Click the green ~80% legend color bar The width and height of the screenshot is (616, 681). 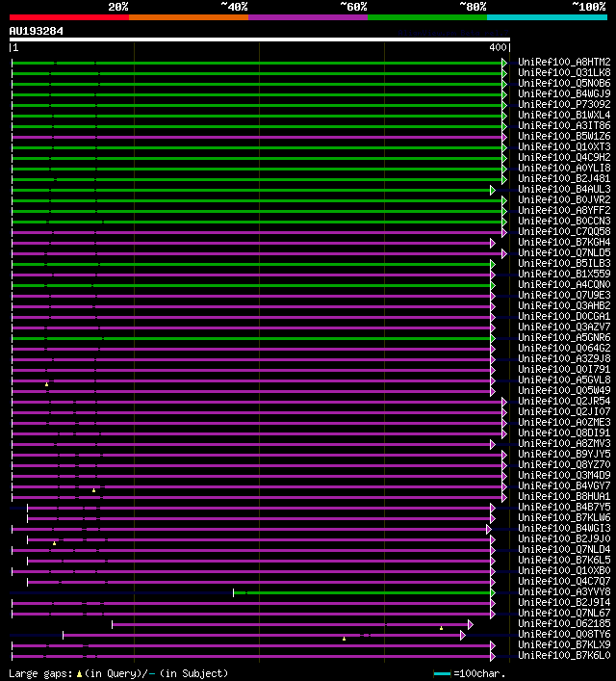(x=427, y=17)
